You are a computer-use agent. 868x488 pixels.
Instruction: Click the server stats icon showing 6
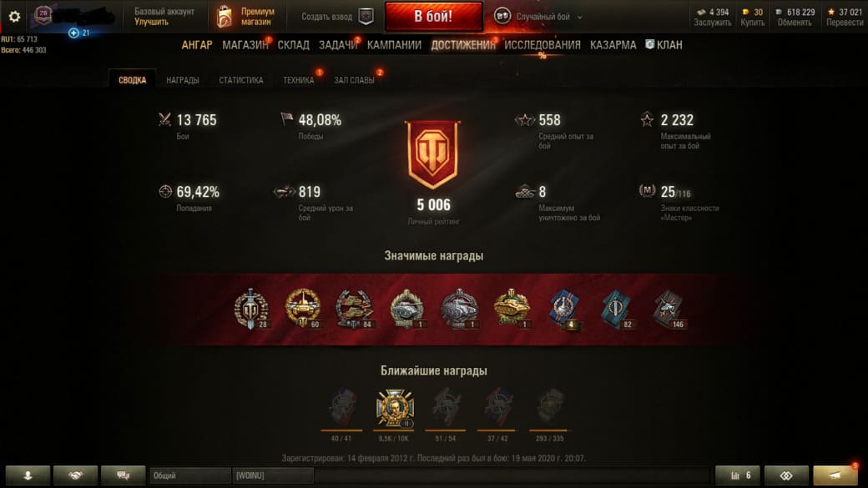[739, 475]
